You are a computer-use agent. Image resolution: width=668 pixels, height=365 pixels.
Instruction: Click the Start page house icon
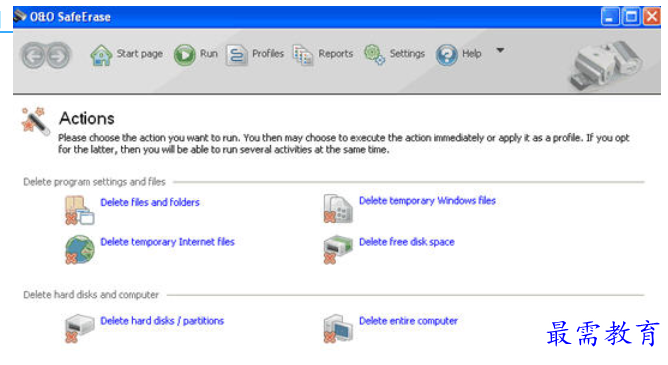[101, 55]
